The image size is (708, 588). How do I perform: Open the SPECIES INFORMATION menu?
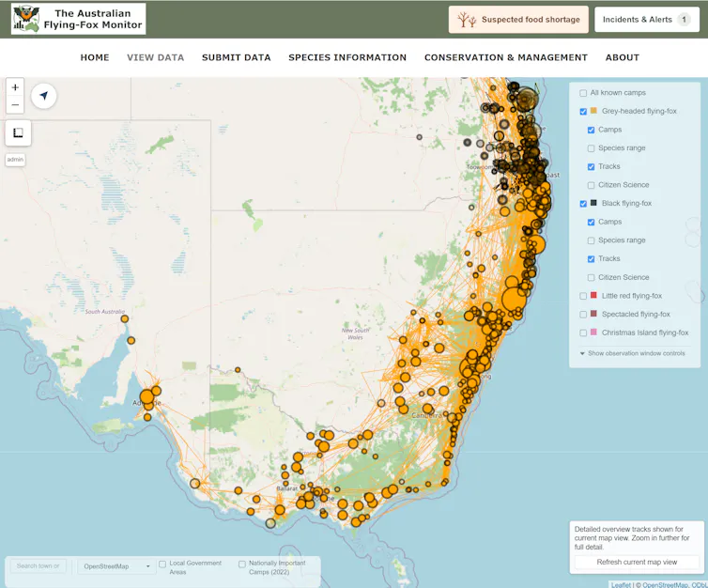[x=347, y=57]
